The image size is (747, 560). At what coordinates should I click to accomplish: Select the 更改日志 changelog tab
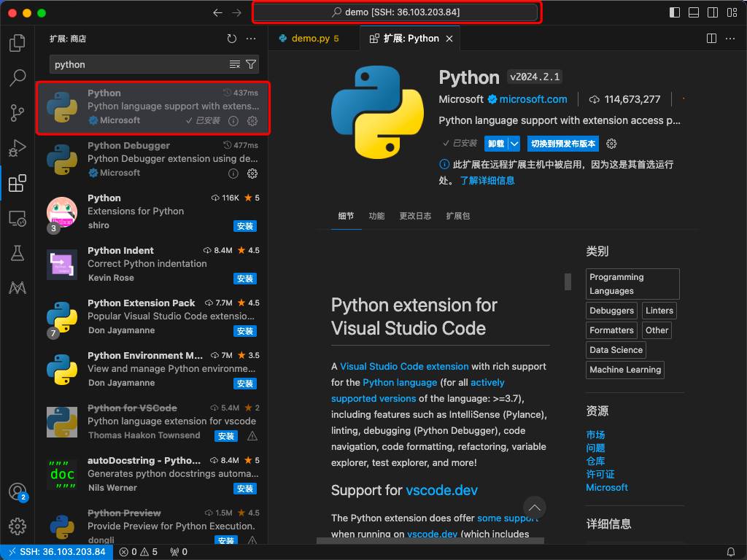tap(415, 216)
